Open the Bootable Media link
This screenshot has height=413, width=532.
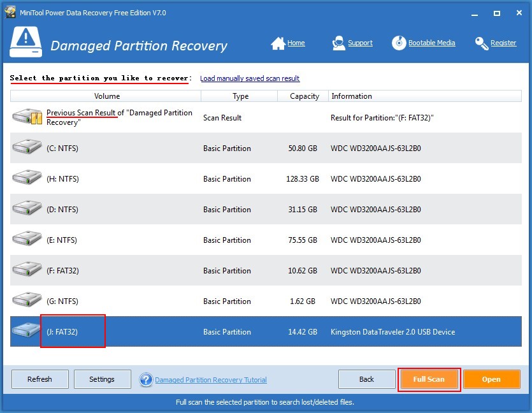pyautogui.click(x=431, y=43)
